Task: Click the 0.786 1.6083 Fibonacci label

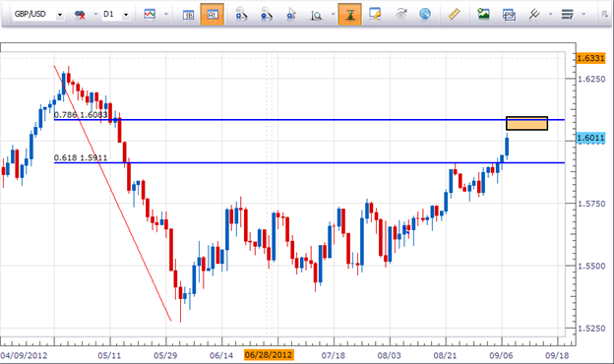Action: pos(81,115)
